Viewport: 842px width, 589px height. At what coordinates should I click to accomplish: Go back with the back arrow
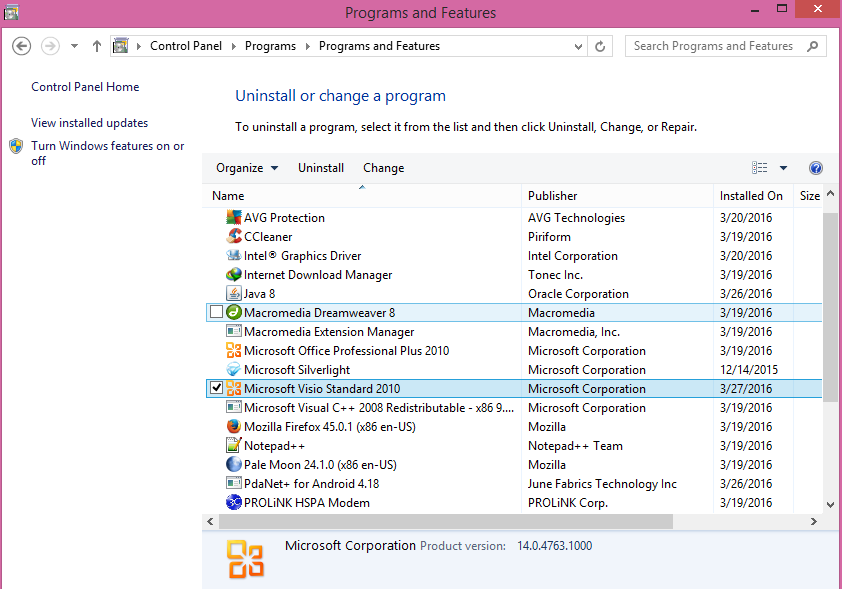21,46
